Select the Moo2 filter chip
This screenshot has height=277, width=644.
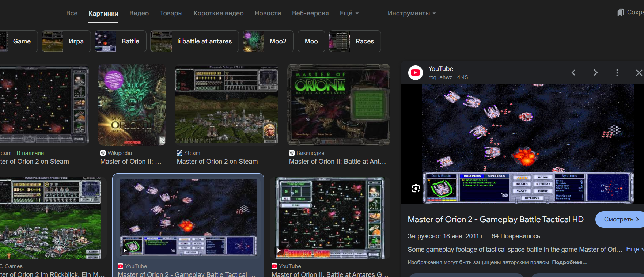point(268,41)
